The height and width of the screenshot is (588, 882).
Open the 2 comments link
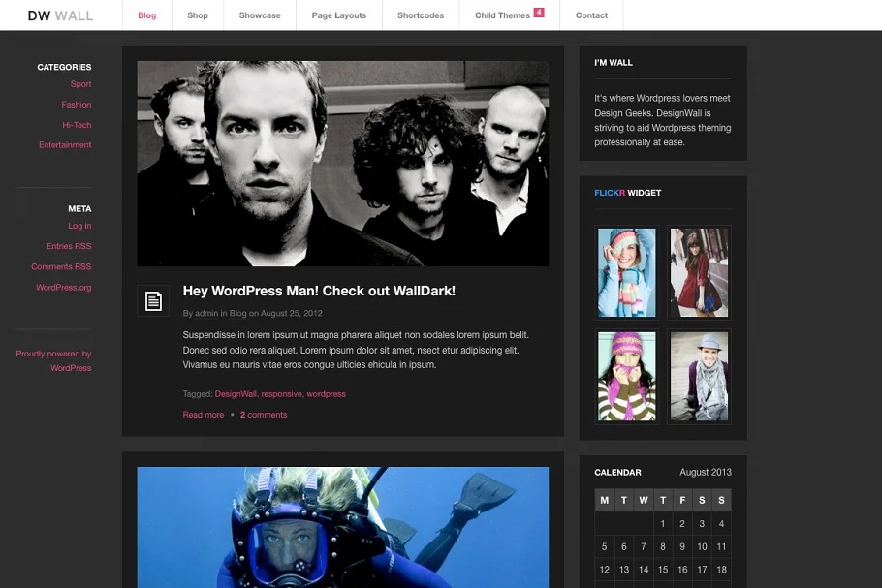[x=264, y=415]
